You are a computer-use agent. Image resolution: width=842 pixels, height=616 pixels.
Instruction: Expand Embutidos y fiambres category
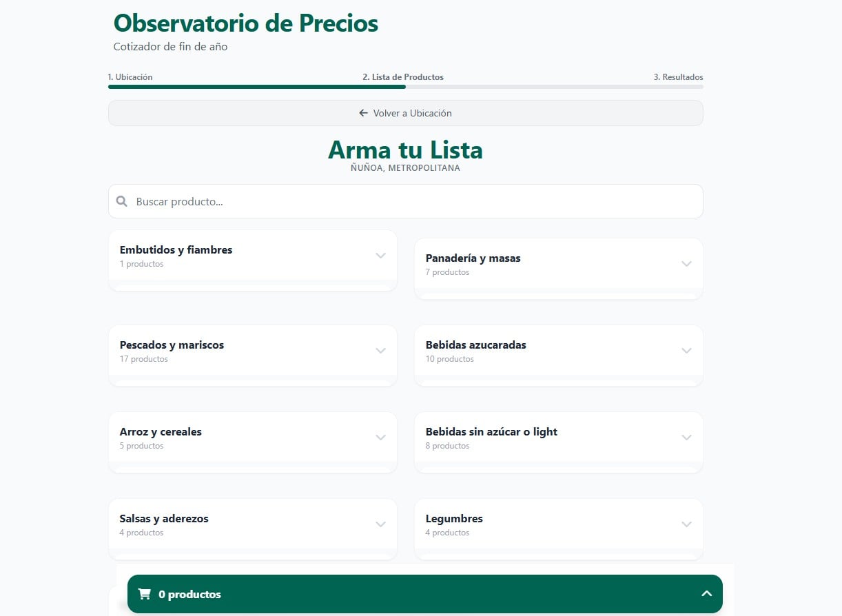click(x=380, y=256)
